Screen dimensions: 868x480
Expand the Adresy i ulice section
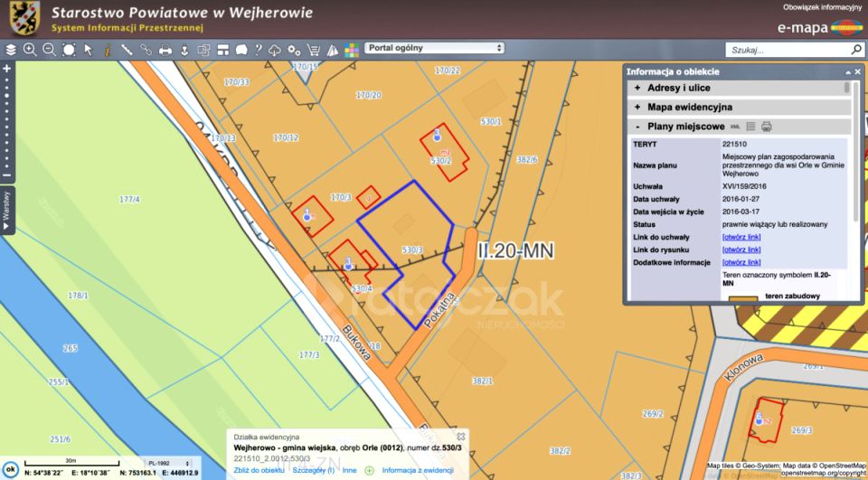coord(637,88)
